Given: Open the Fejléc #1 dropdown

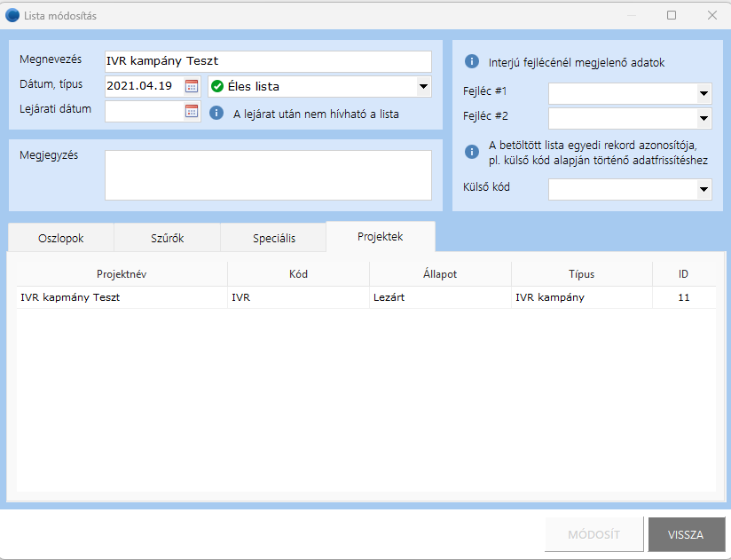Looking at the screenshot, I should click(703, 93).
